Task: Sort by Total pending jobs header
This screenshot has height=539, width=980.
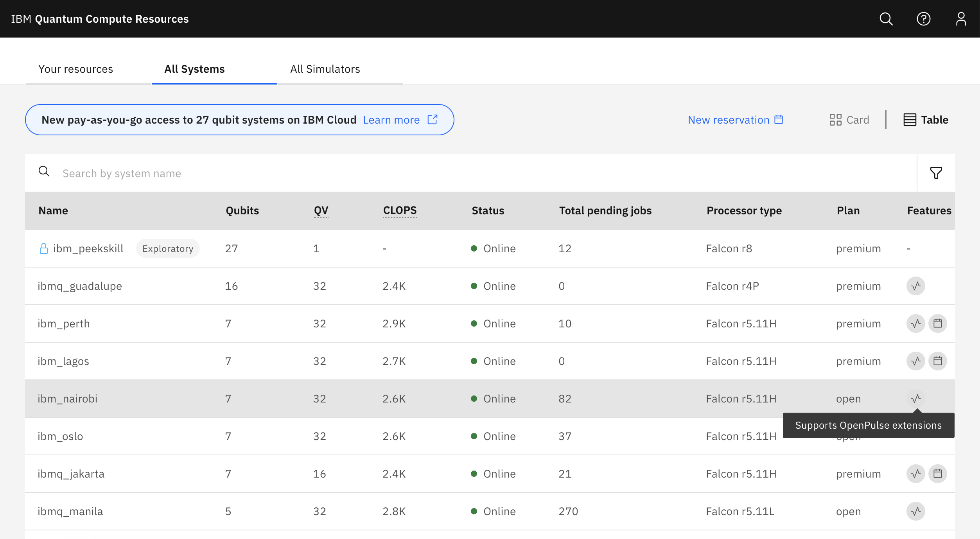Action: click(605, 210)
